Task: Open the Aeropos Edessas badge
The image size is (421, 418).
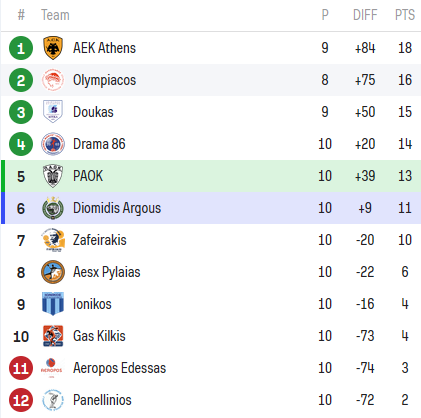Action: pos(52,368)
